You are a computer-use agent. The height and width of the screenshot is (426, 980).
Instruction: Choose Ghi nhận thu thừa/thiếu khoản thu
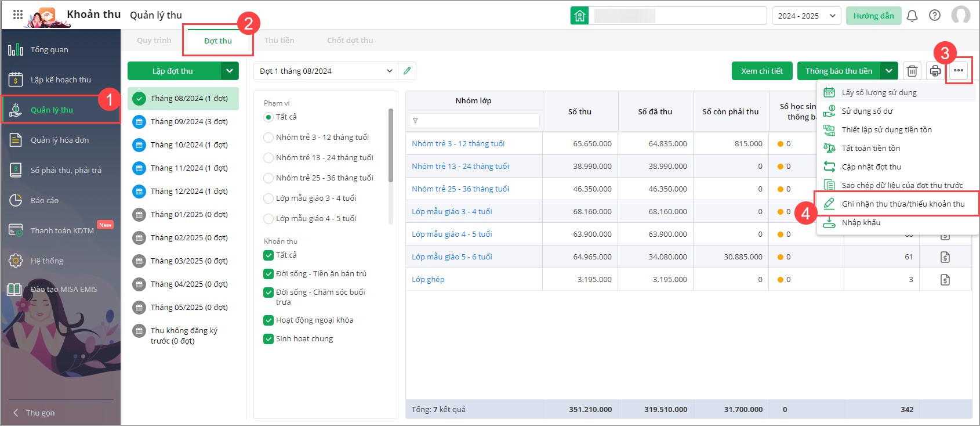(x=898, y=204)
